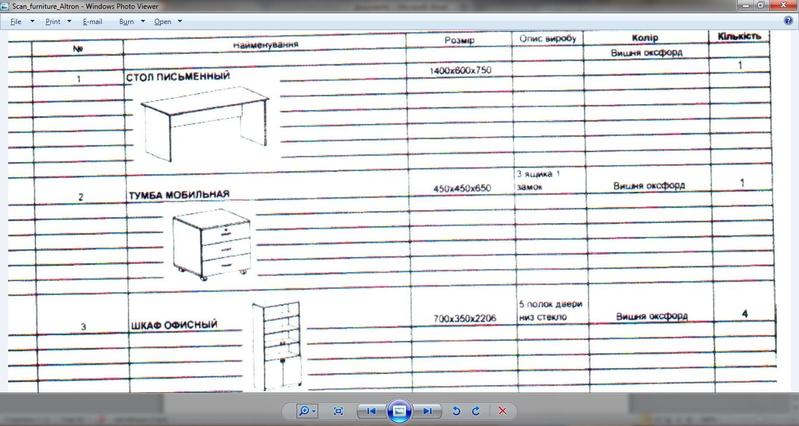Screen dimensions: 799x426
Task: Click the E-mail button
Action: 92,21
